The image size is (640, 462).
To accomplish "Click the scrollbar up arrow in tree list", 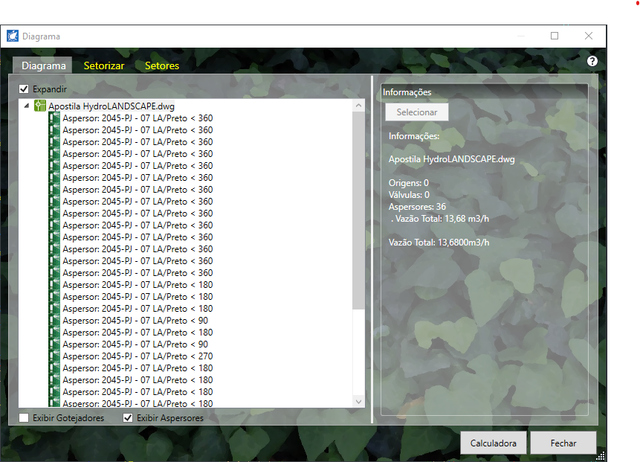I will tap(359, 104).
